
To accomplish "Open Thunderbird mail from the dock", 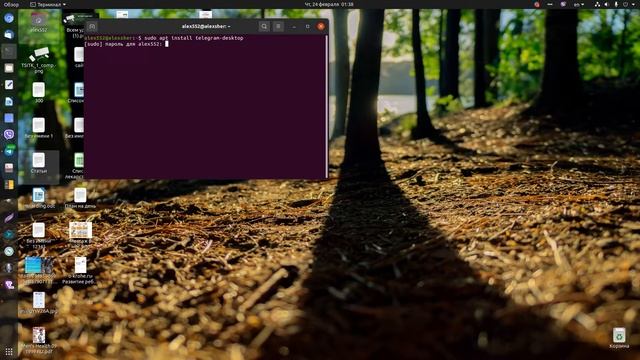I will (9, 35).
